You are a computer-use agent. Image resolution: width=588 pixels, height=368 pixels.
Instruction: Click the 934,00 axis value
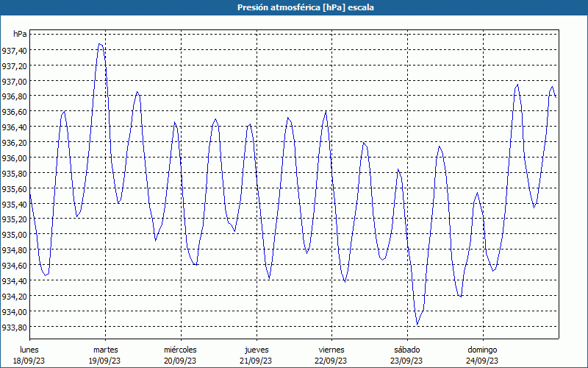[15, 311]
